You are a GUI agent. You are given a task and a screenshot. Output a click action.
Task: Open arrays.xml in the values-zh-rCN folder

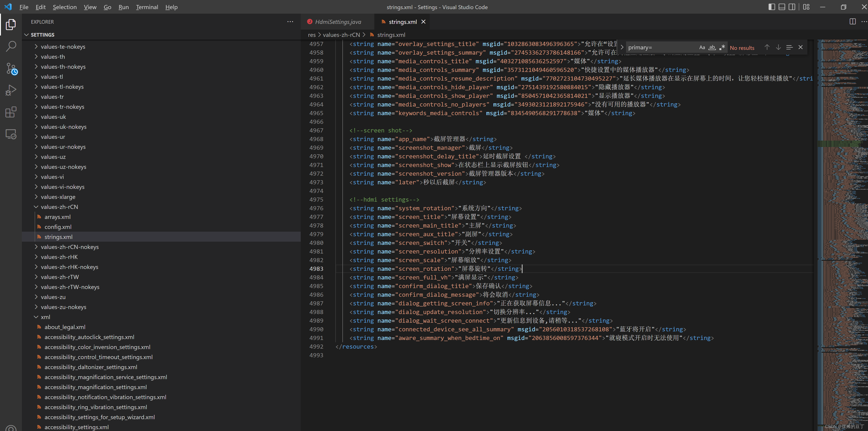161,217
